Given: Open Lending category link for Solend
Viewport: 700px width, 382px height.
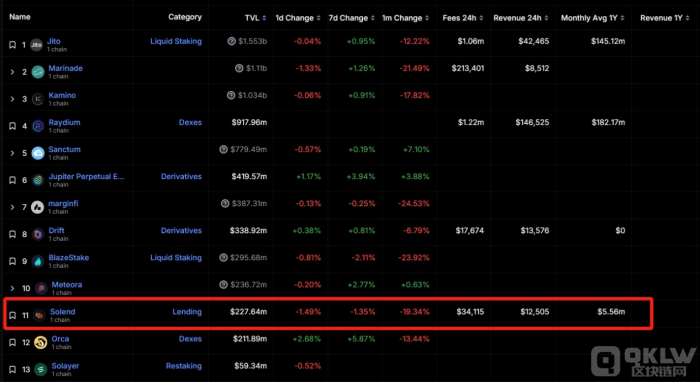Looking at the screenshot, I should 187,311.
